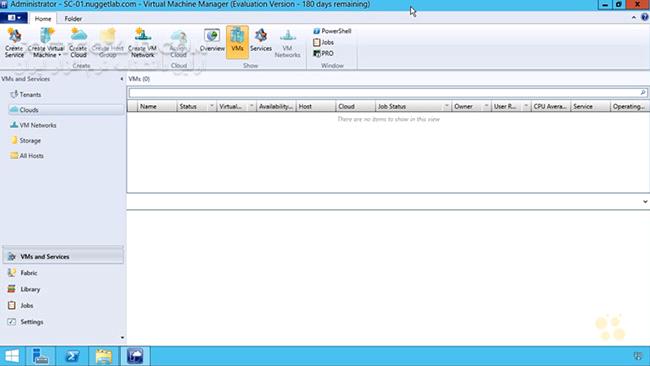Screen dimensions: 650x366
Task: Open the Status column filter dropdown
Action: point(211,107)
